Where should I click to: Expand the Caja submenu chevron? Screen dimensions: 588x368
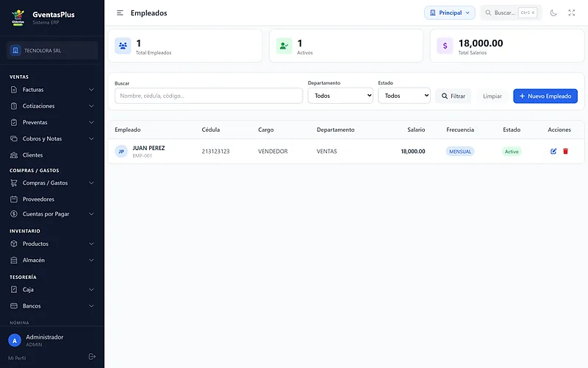pos(91,289)
